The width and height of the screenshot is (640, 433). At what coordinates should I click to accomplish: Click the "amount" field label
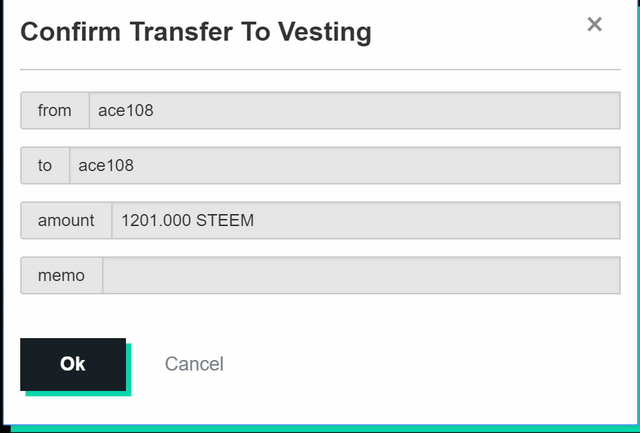click(x=66, y=220)
